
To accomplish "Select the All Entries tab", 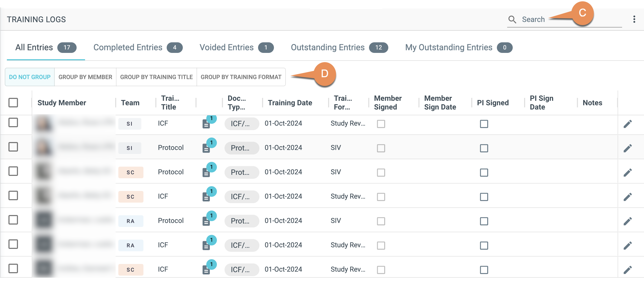I will (46, 48).
